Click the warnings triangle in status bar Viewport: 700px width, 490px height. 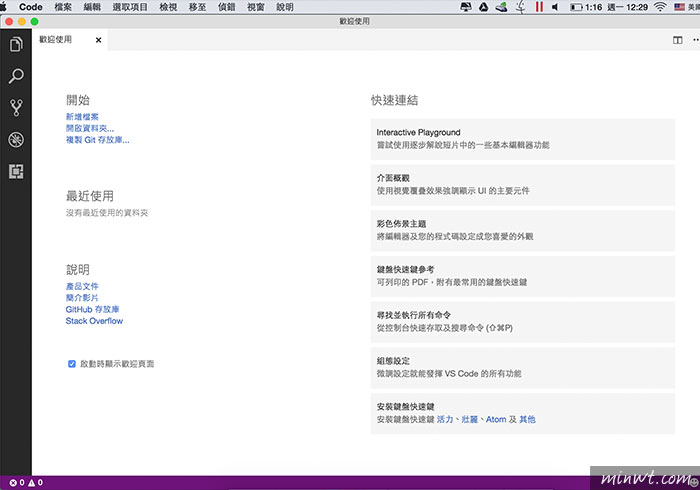tap(32, 482)
